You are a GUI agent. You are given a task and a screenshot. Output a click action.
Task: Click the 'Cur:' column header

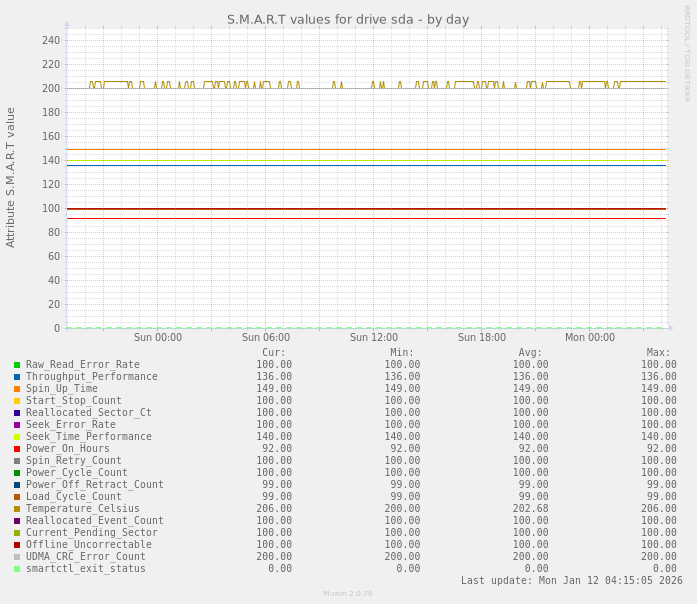tap(274, 353)
